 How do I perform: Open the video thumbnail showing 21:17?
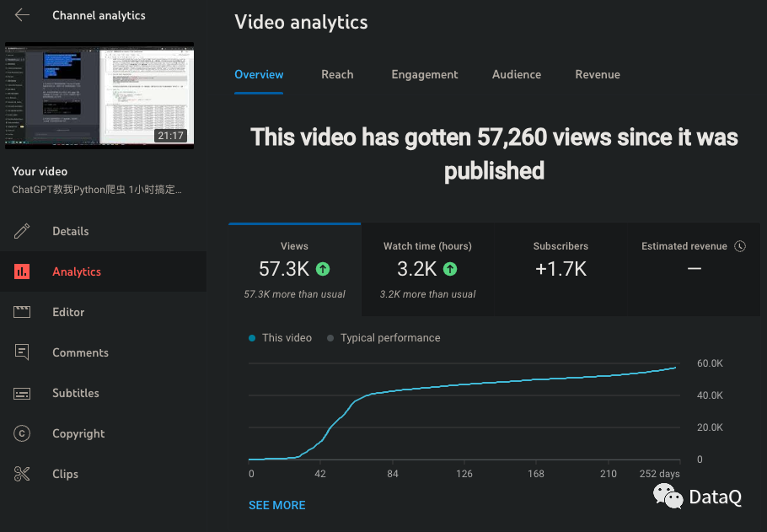(99, 95)
